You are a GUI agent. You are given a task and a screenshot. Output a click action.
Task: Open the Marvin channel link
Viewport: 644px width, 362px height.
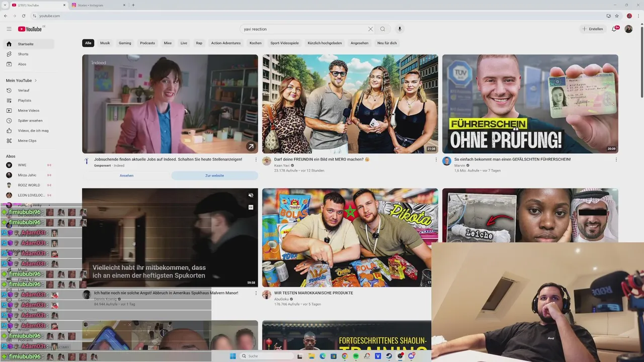point(460,165)
